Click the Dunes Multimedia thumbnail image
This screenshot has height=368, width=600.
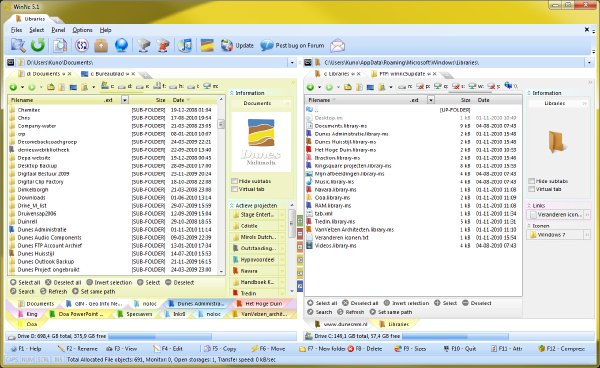[x=261, y=142]
